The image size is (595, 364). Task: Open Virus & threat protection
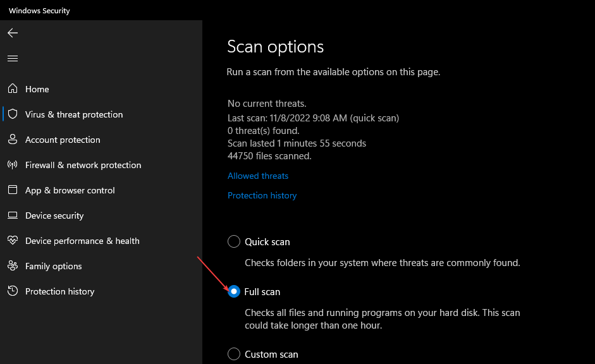coord(74,114)
